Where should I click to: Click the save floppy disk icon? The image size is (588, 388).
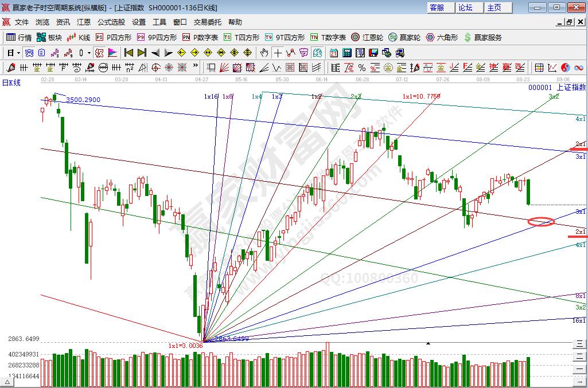coord(373,53)
